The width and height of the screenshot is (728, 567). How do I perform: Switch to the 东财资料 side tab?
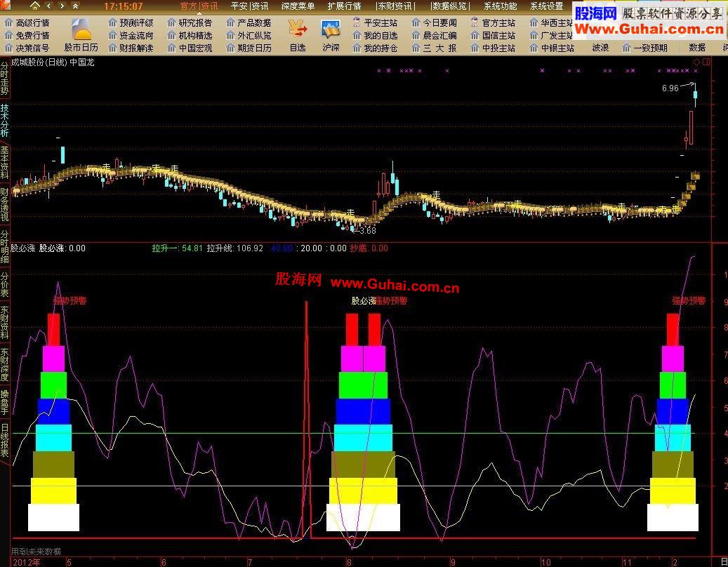tap(5, 323)
